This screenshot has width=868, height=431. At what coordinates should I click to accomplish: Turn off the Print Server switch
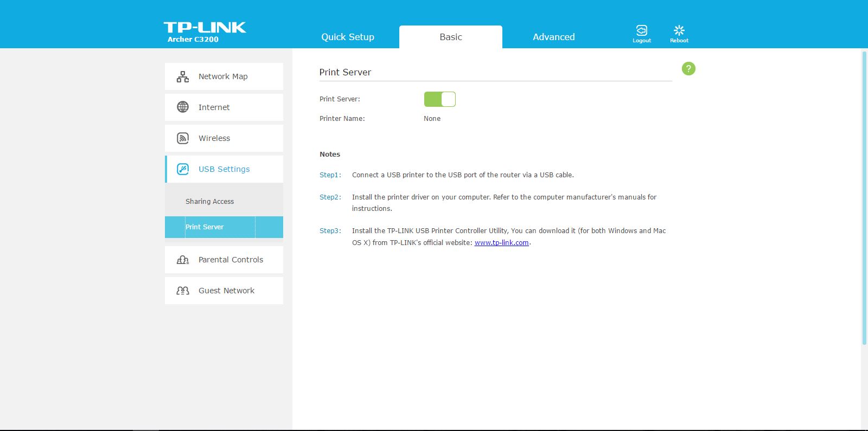point(440,99)
